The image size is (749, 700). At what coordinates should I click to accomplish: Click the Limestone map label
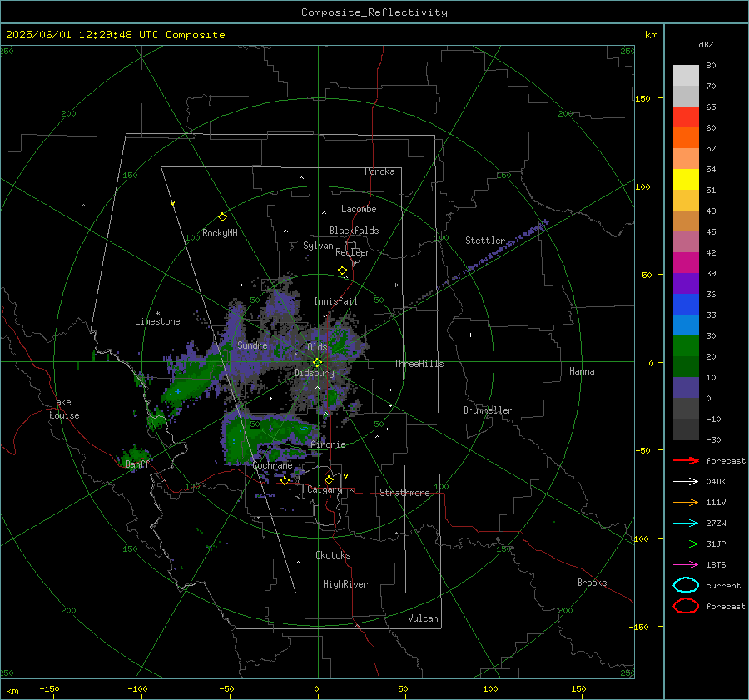point(157,321)
